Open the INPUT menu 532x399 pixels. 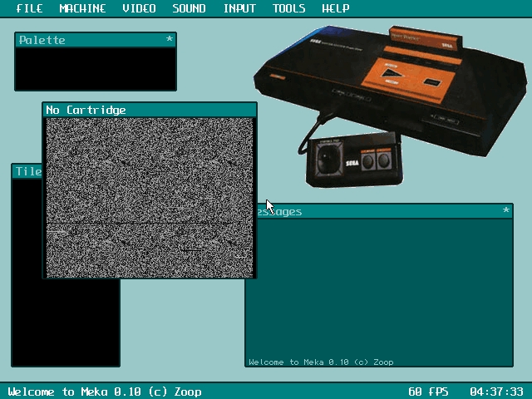click(x=239, y=8)
